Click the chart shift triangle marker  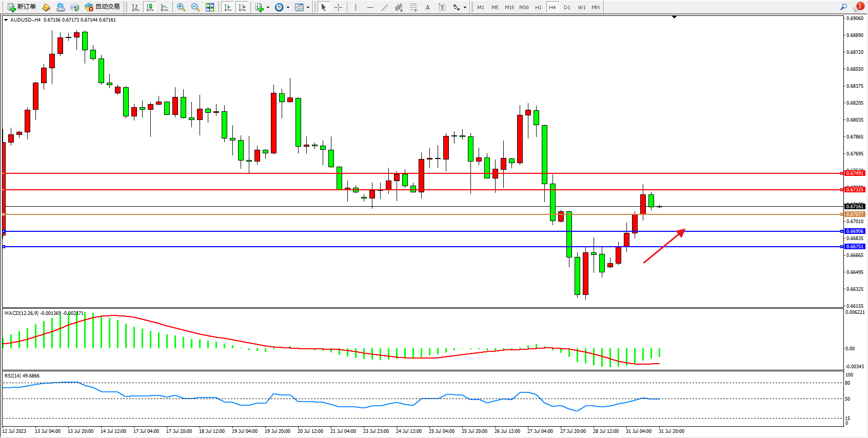click(x=674, y=17)
